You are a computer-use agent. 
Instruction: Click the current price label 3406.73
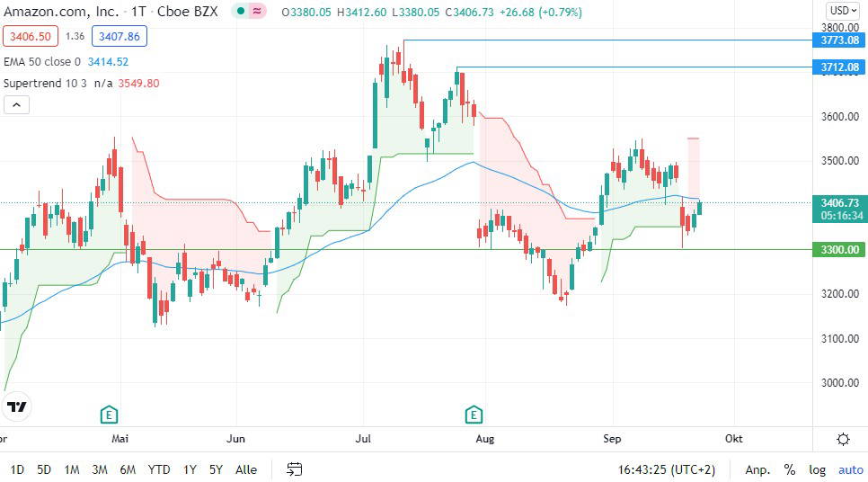[x=840, y=202]
